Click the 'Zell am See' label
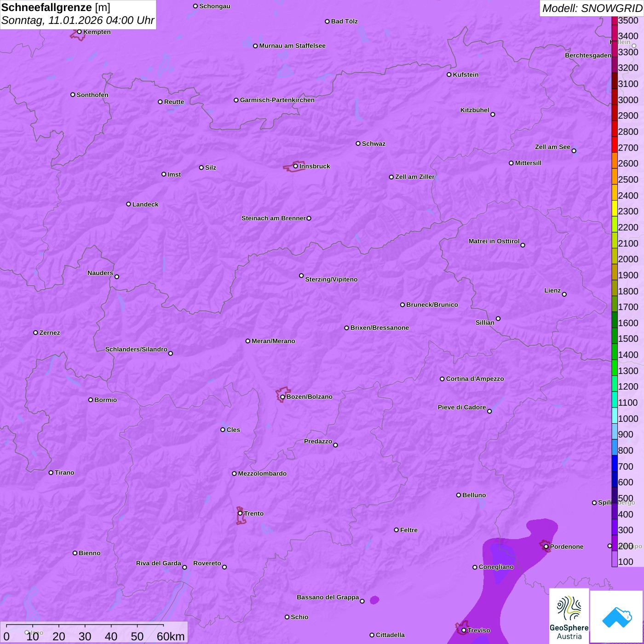The width and height of the screenshot is (644, 644). 552,147
